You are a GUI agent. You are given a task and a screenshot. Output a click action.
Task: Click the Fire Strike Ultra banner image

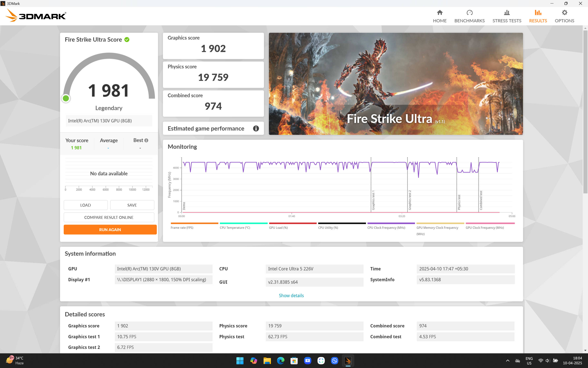click(x=395, y=84)
